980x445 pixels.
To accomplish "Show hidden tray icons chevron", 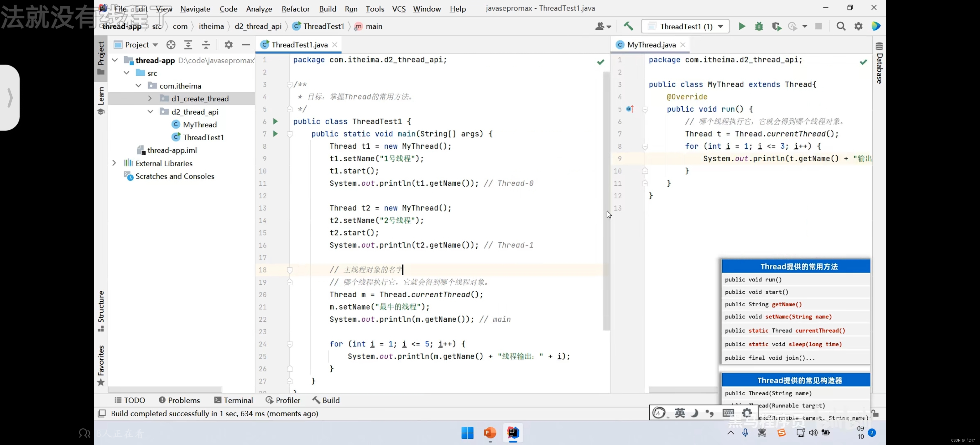I will pos(730,432).
